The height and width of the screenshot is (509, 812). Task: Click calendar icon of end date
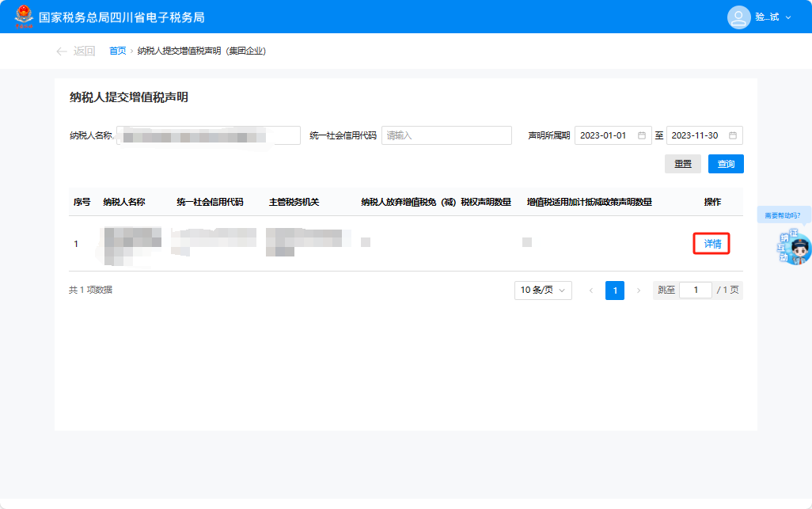[733, 135]
